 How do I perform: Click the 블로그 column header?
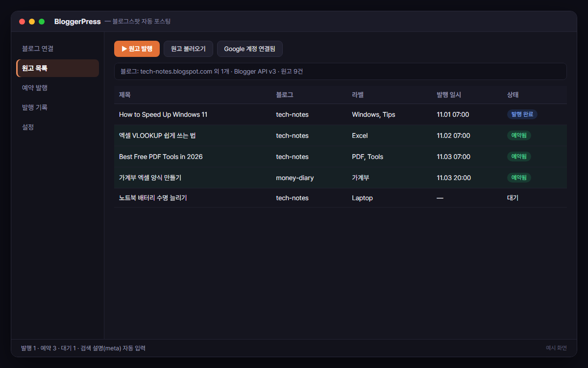pos(284,95)
